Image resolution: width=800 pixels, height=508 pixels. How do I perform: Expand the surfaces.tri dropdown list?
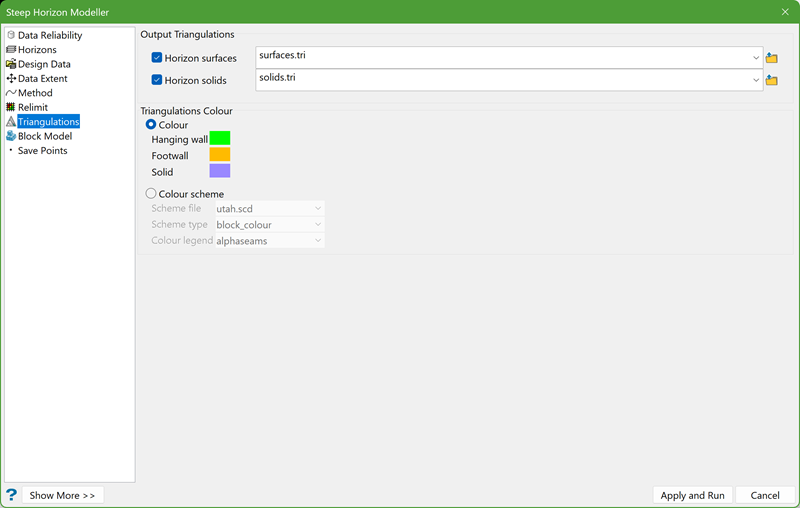tap(756, 58)
